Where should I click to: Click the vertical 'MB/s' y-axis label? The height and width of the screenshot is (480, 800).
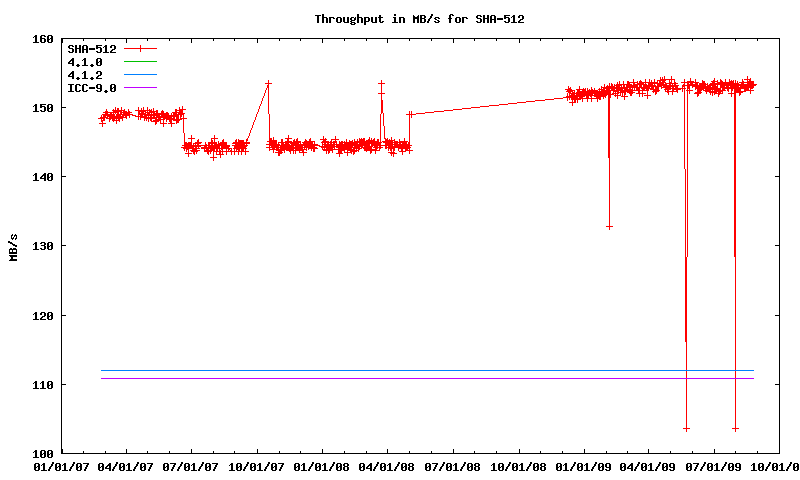tap(14, 246)
